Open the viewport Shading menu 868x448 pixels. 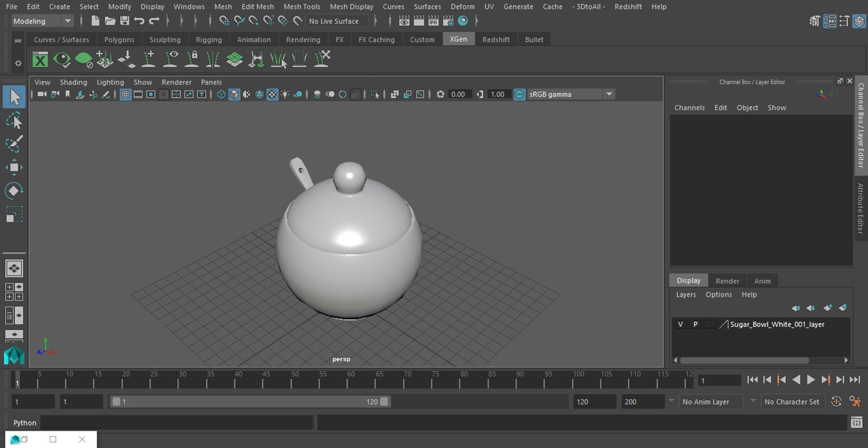(x=73, y=82)
